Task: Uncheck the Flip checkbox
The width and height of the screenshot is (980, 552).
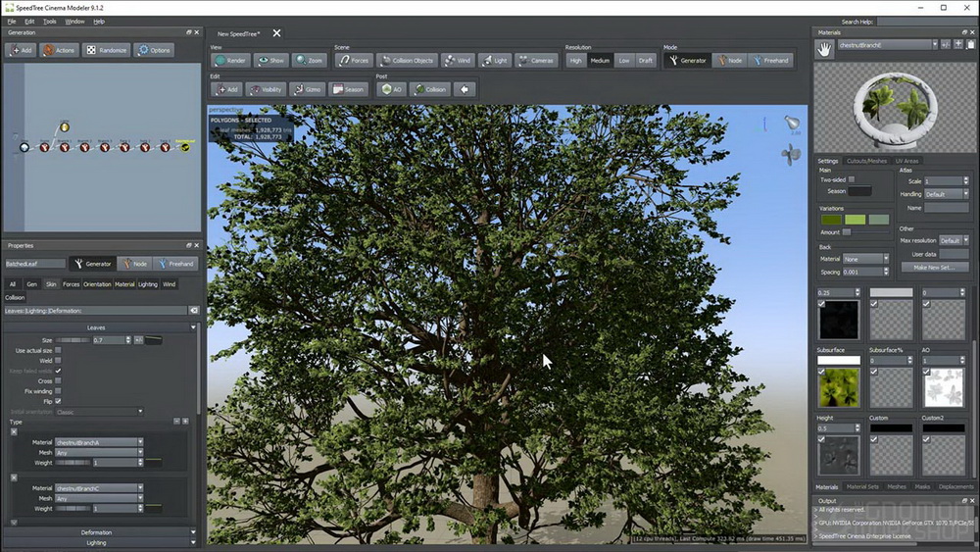Action: (x=58, y=401)
